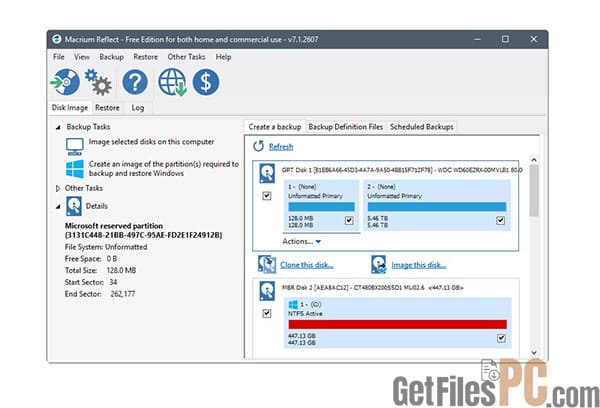Viewport: 600px width, 408px height.
Task: Select the 1 - (C:) NTFS Active partition
Action: (398, 323)
